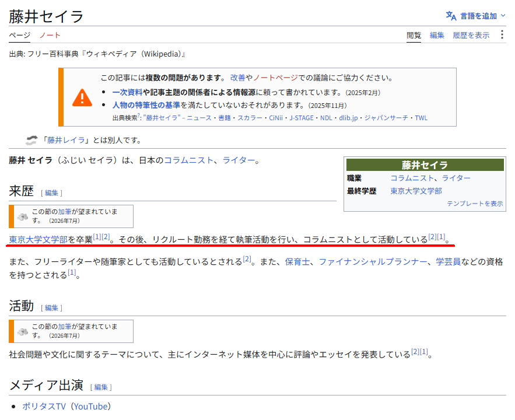Click the 保育士 link
This screenshot has width=515, height=420.
click(297, 262)
